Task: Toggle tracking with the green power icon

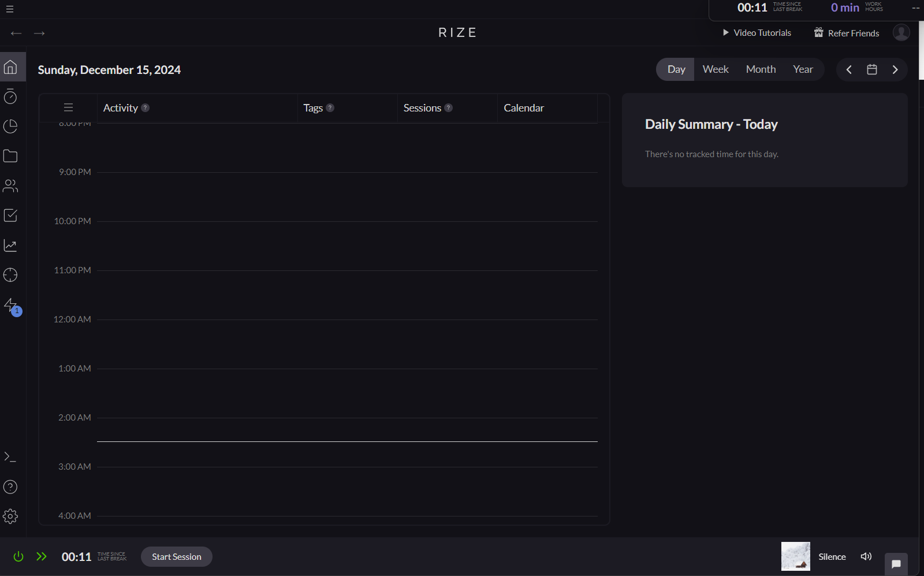Action: point(18,556)
